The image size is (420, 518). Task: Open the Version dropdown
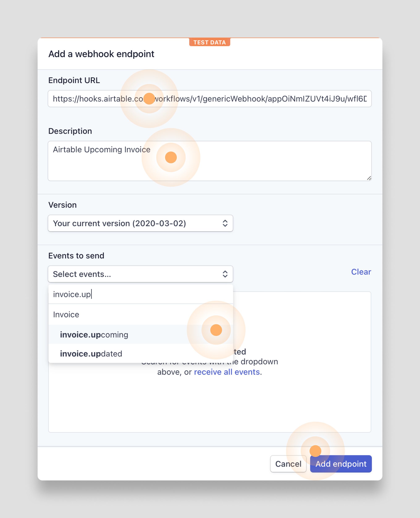(140, 223)
